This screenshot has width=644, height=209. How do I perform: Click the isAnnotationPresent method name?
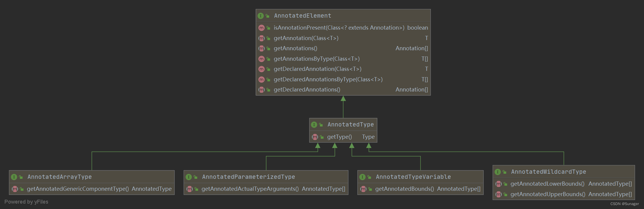[x=339, y=28]
